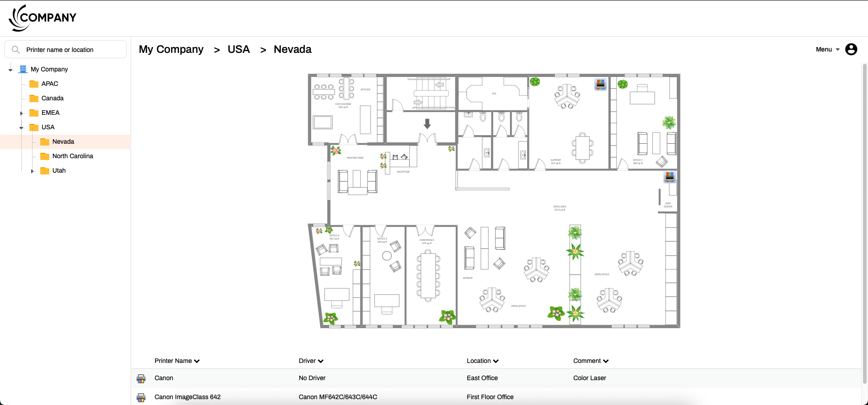Select EMEA in the tree
The width and height of the screenshot is (868, 405).
(x=51, y=113)
